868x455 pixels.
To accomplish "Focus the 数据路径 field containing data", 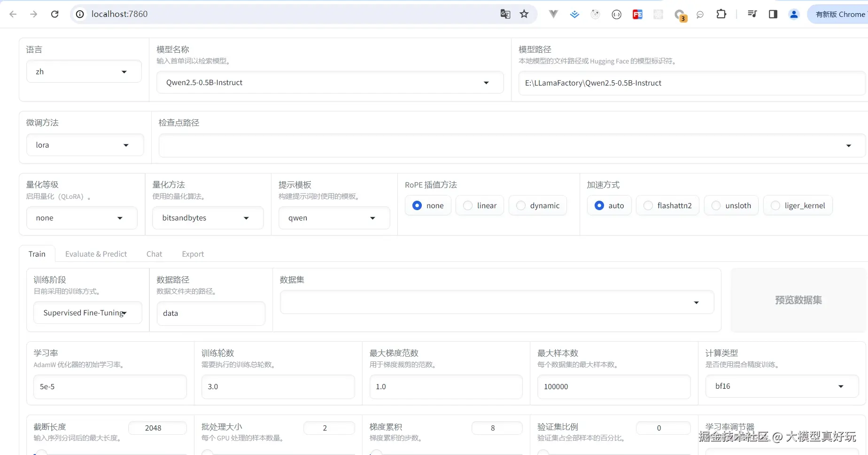I will 211,313.
